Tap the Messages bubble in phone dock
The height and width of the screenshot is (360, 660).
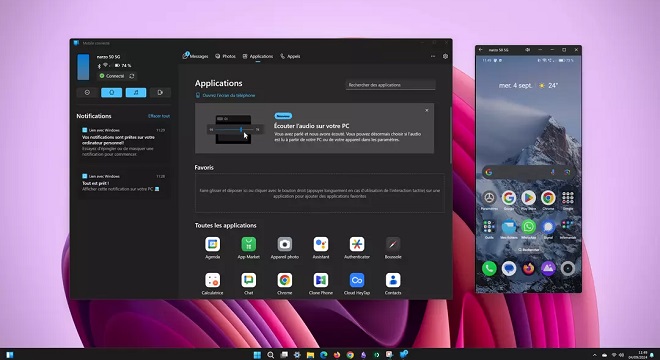[508, 268]
